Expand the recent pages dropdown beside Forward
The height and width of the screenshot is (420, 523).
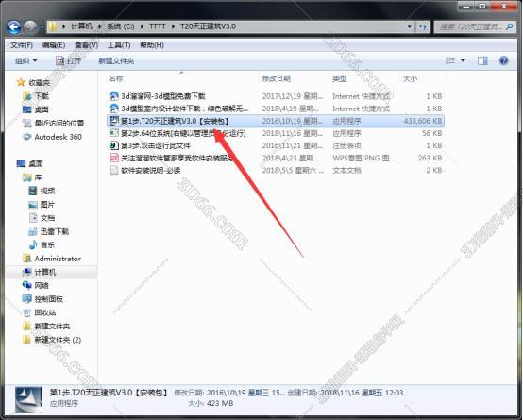(42, 27)
